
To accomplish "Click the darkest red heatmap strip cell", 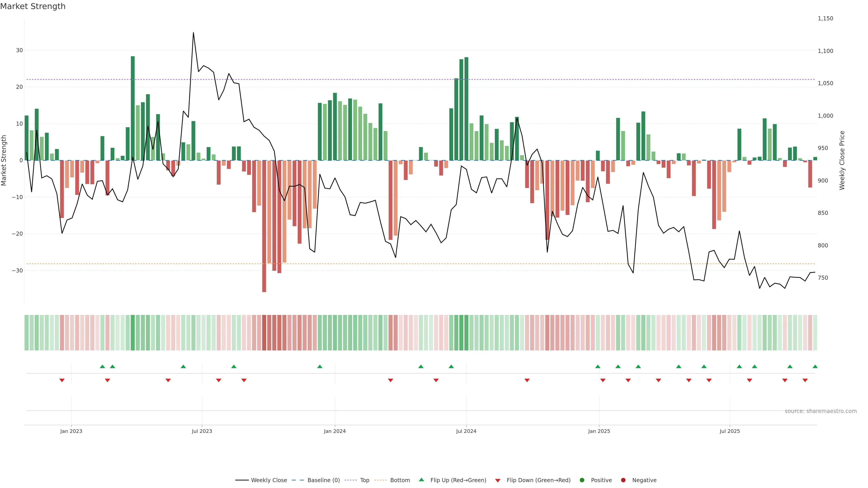I will point(264,332).
